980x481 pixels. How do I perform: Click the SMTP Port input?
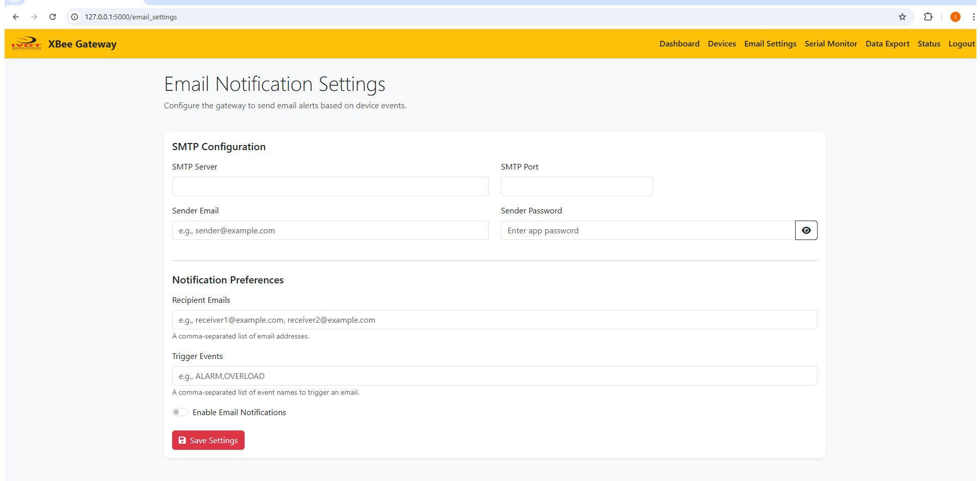click(x=577, y=186)
